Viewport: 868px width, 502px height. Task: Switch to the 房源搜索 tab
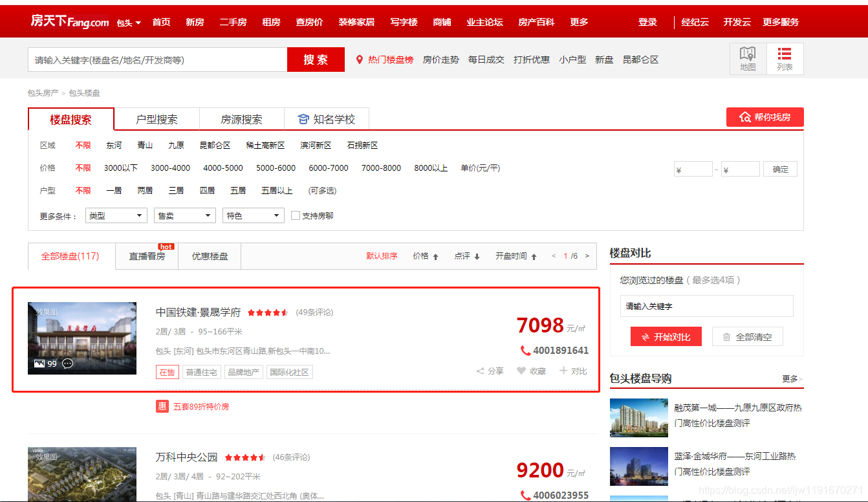[x=242, y=119]
